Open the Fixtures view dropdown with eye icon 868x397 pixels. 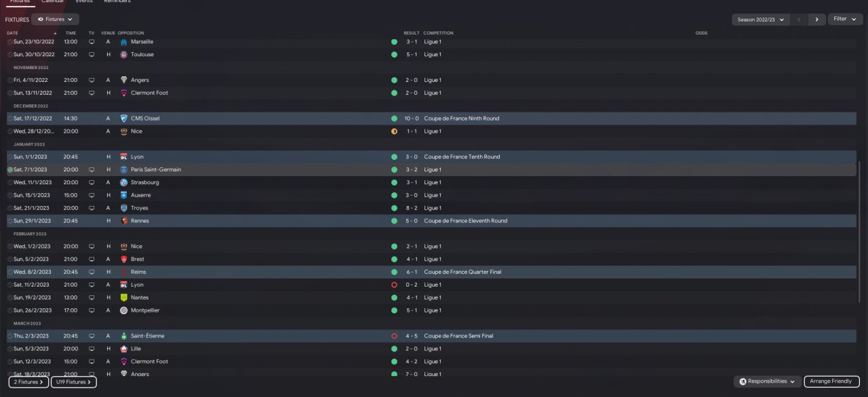[x=55, y=20]
